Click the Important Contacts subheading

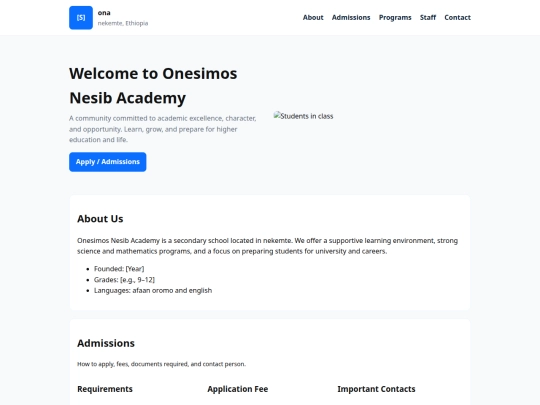coord(376,389)
